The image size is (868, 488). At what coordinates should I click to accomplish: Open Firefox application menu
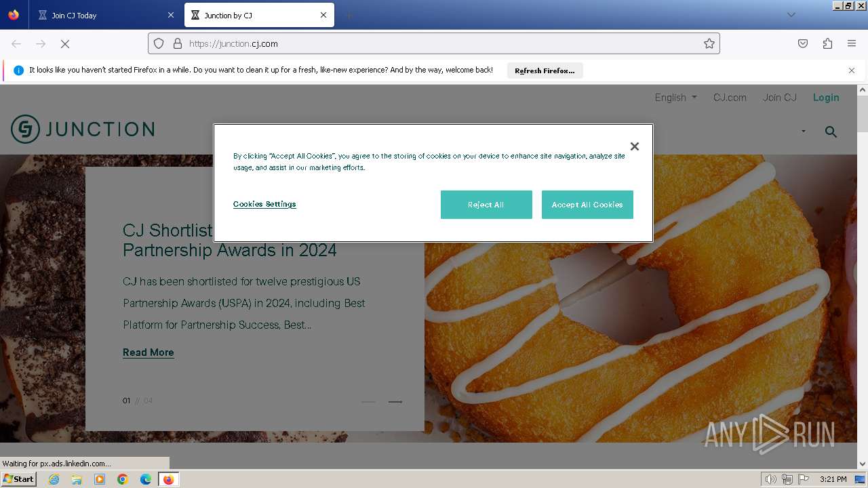[x=852, y=43]
